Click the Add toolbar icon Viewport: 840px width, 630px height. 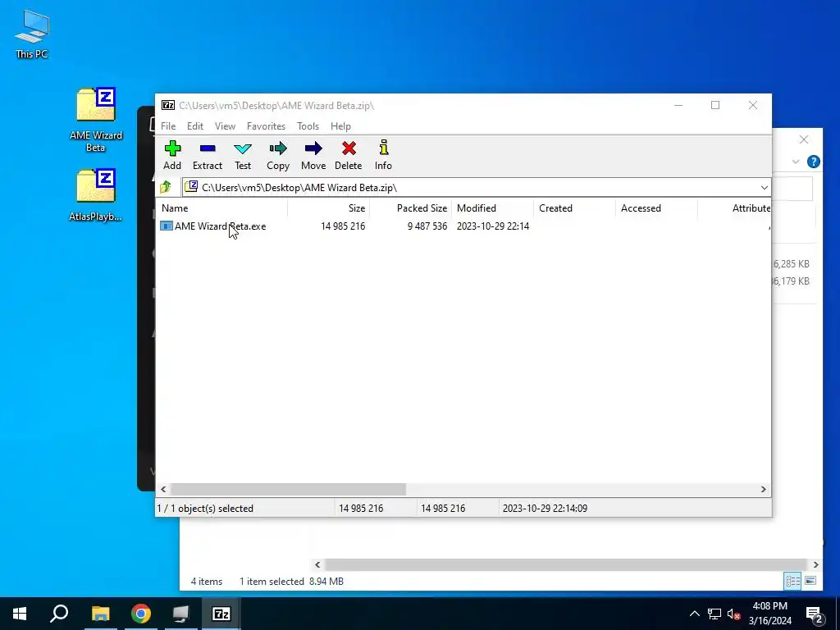tap(172, 155)
